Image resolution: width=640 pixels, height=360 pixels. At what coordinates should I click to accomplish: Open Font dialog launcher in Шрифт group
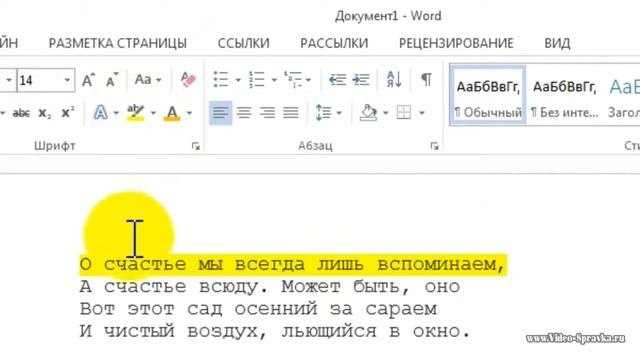(196, 146)
